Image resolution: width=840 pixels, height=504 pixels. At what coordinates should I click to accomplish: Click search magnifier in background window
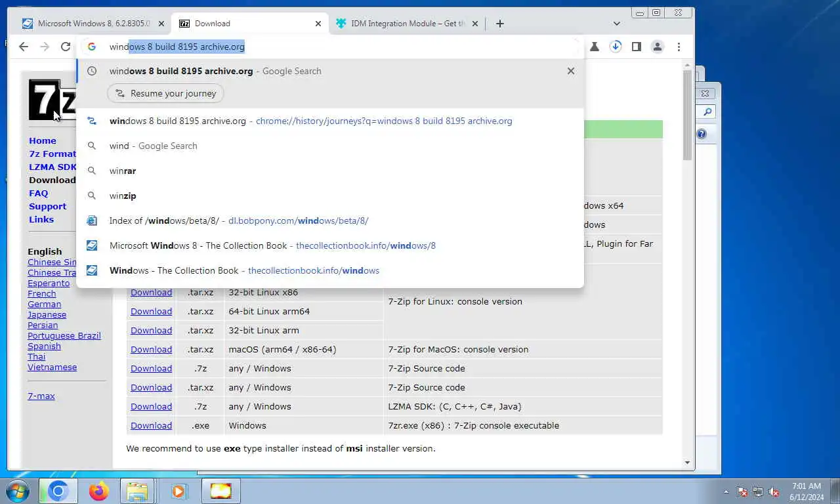pyautogui.click(x=707, y=112)
